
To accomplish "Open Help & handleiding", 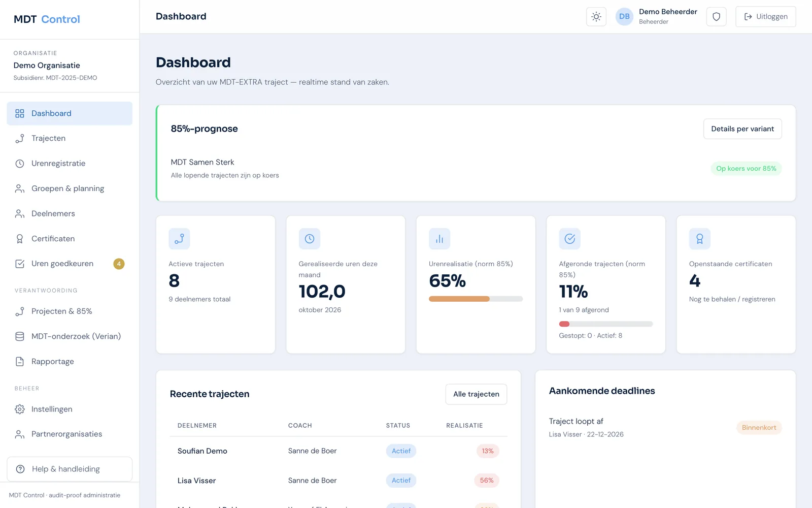I will [x=70, y=469].
